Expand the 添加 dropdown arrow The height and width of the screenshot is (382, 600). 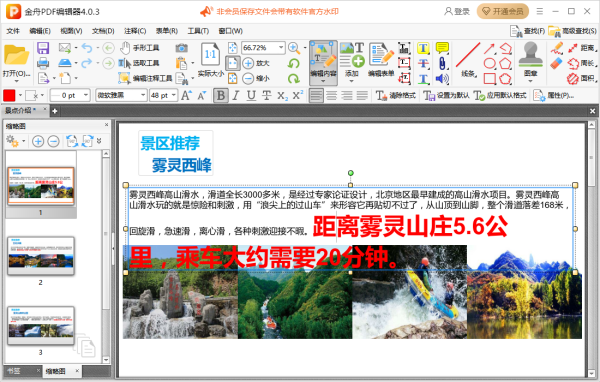coord(351,81)
